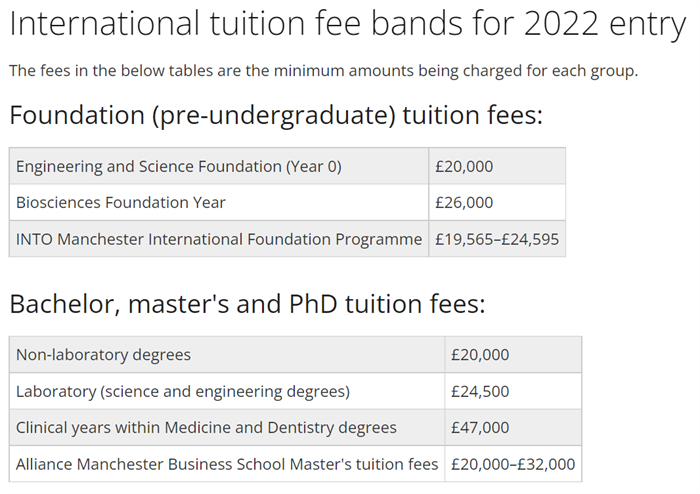Viewport: 700px width, 494px height.
Task: Click the International tuition fee bands heading
Action: coord(347,23)
